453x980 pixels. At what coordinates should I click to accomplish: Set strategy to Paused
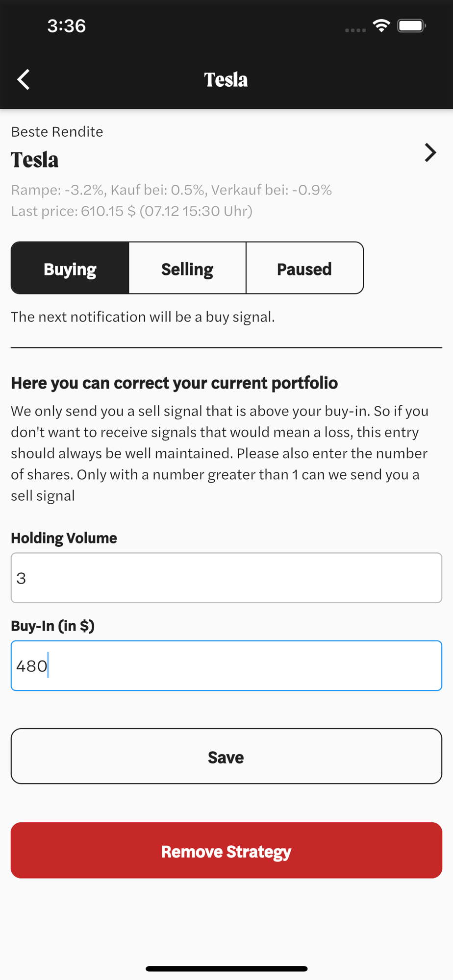(304, 268)
